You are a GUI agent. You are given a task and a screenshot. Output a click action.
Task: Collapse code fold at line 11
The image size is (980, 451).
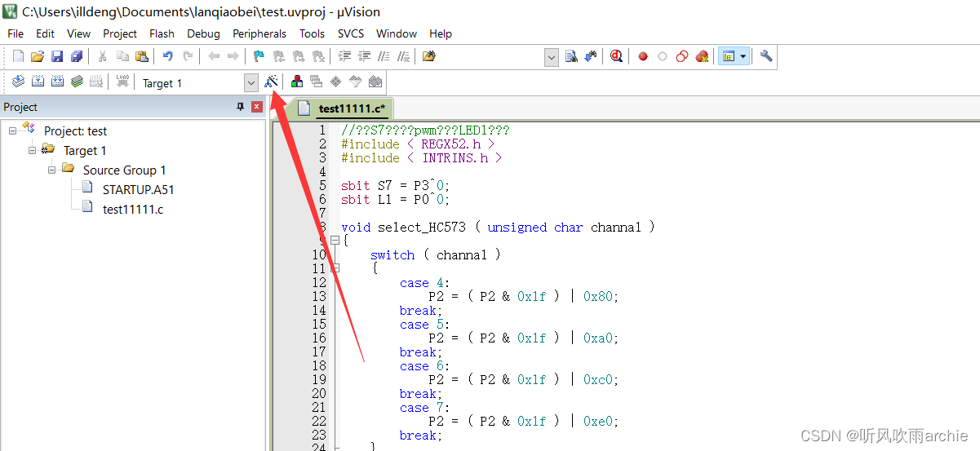click(x=335, y=268)
